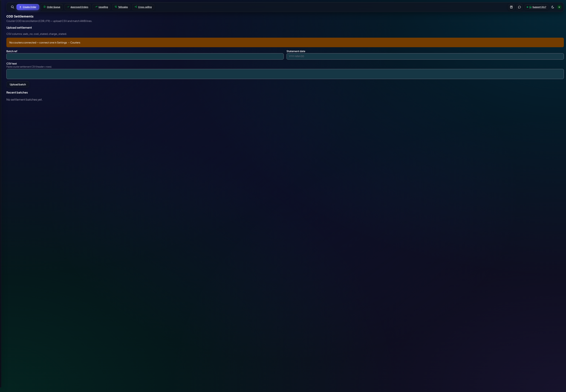
Task: Click the share icon beside Cross-selling
Action: [x=136, y=7]
